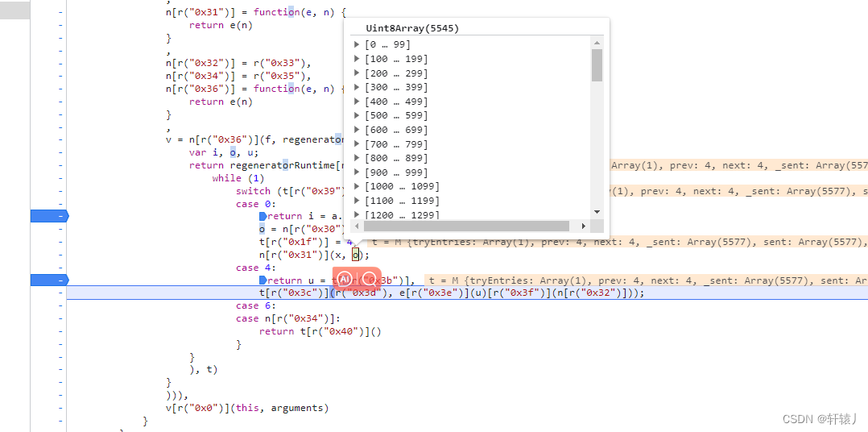Expand the [1200 … 1299] range

(x=357, y=214)
